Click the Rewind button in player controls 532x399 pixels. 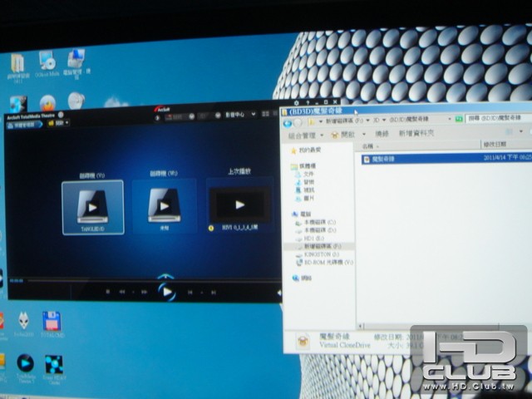pyautogui.click(x=122, y=292)
